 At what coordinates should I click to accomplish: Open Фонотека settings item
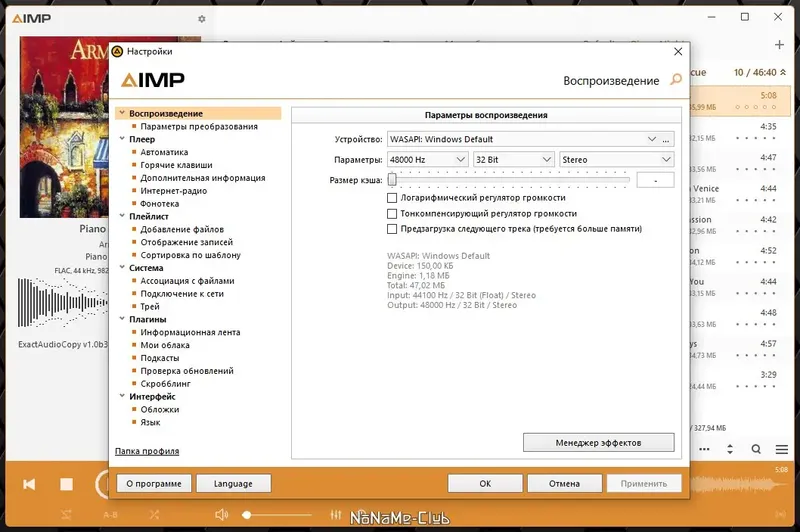tap(160, 204)
